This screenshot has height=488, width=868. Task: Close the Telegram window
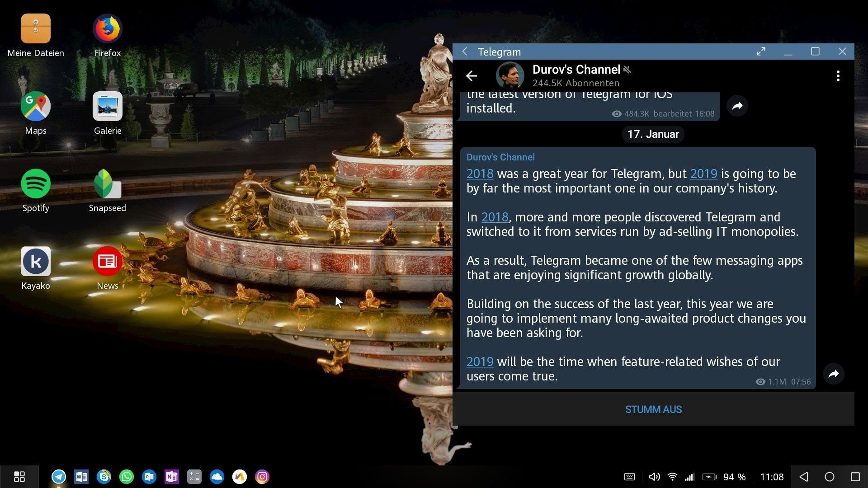click(842, 52)
